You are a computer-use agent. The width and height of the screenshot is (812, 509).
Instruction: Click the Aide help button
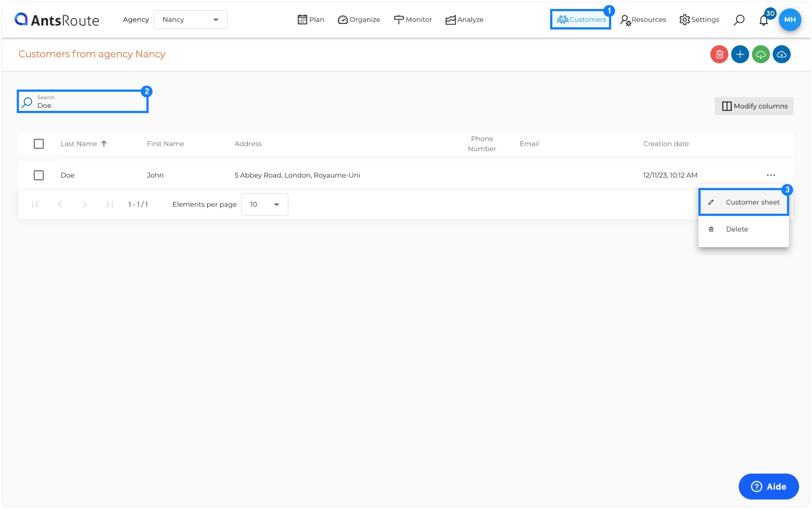pyautogui.click(x=768, y=486)
